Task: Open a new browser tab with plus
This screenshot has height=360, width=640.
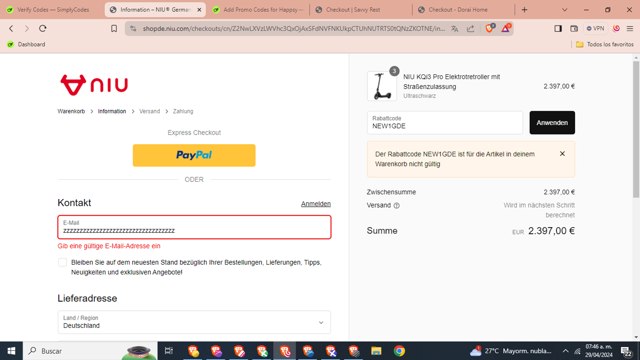Action: tap(524, 10)
